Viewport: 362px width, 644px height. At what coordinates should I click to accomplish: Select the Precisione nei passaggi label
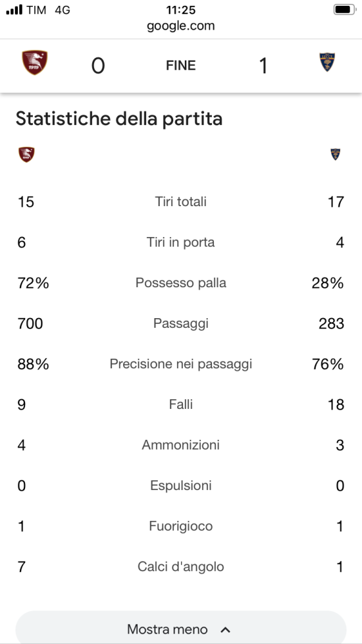pos(181,365)
